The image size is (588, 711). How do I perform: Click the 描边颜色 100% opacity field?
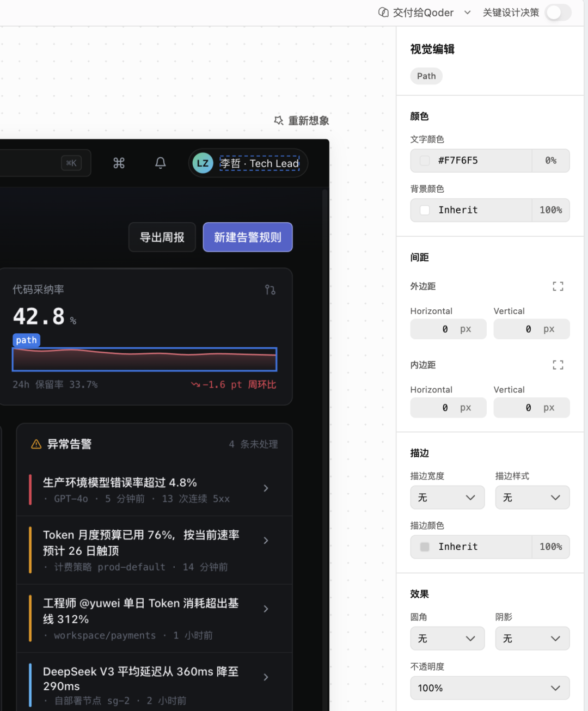click(x=551, y=547)
